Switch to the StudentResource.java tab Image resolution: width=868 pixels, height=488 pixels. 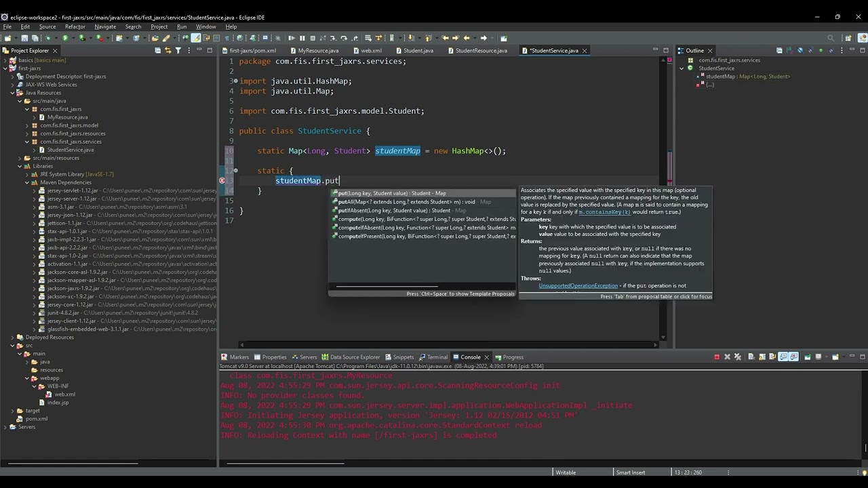point(481,51)
